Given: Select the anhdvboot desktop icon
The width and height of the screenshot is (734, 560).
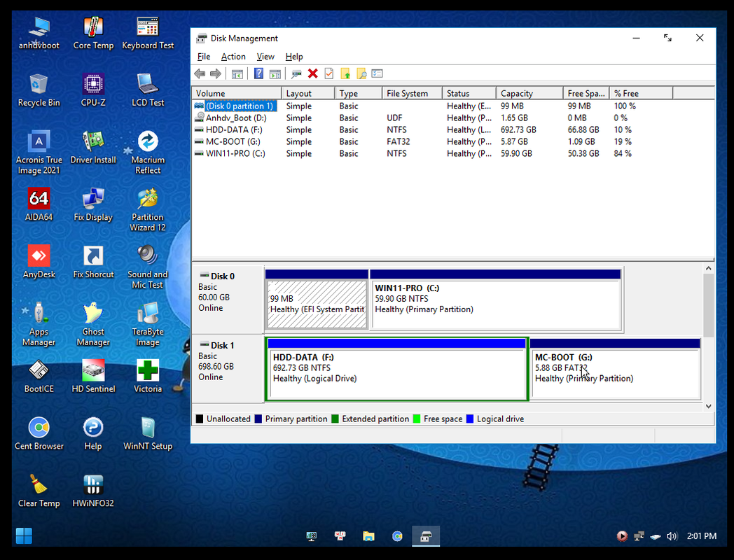Looking at the screenshot, I should 39,33.
